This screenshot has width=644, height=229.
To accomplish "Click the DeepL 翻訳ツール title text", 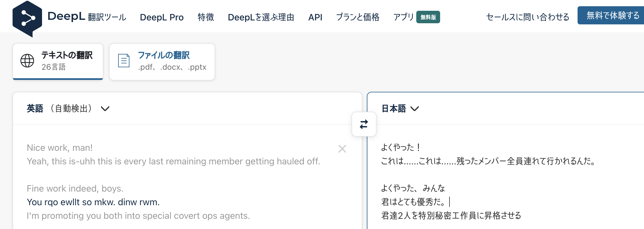I will pyautogui.click(x=87, y=16).
